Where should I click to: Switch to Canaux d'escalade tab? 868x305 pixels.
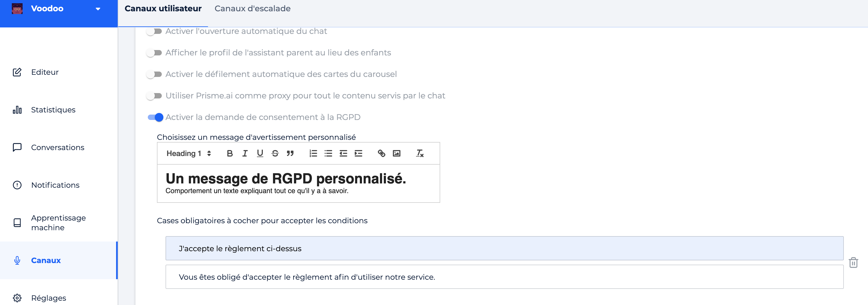tap(252, 8)
